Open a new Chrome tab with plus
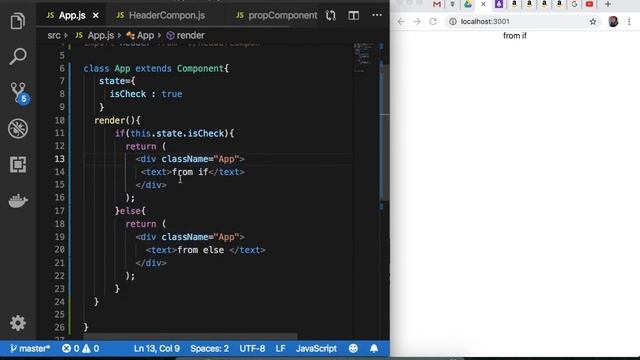 [608, 4]
